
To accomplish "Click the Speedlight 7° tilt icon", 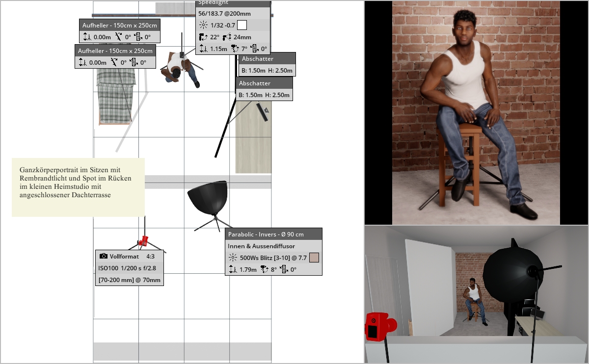I will pyautogui.click(x=235, y=49).
